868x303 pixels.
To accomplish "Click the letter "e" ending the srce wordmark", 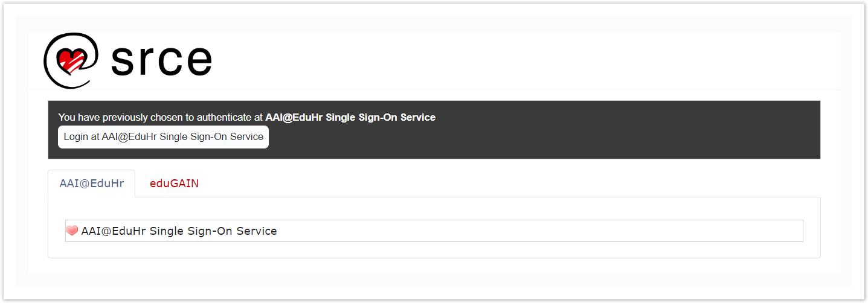I will point(197,61).
